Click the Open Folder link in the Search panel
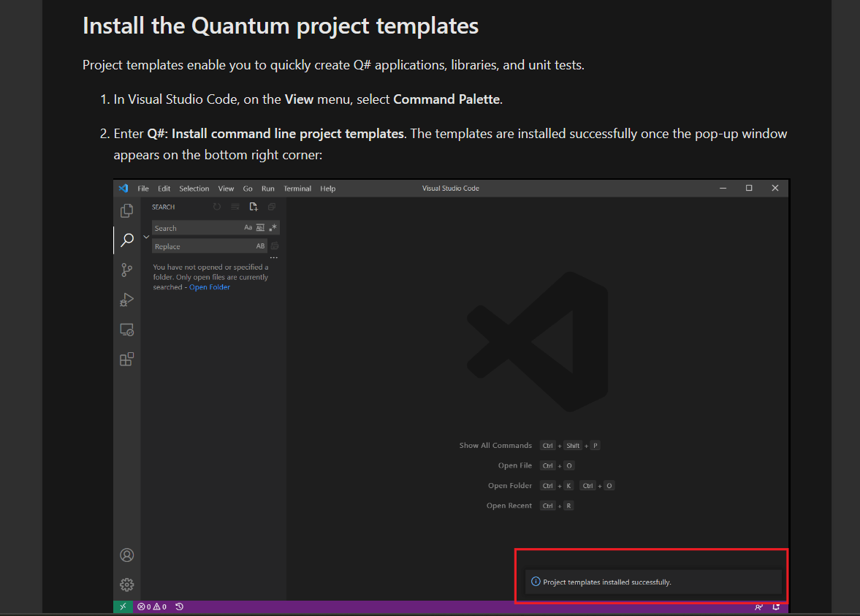Viewport: 860px width, 616px height. 210,287
